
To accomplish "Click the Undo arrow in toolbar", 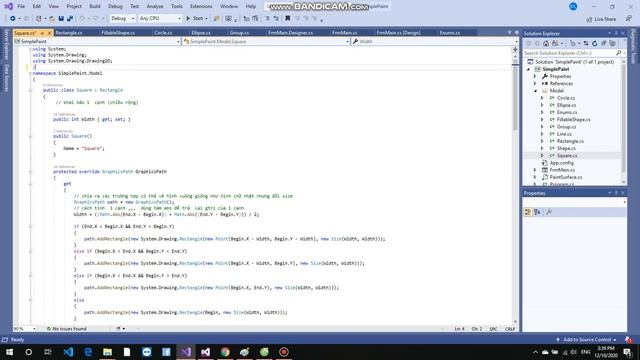I will pyautogui.click(x=82, y=18).
